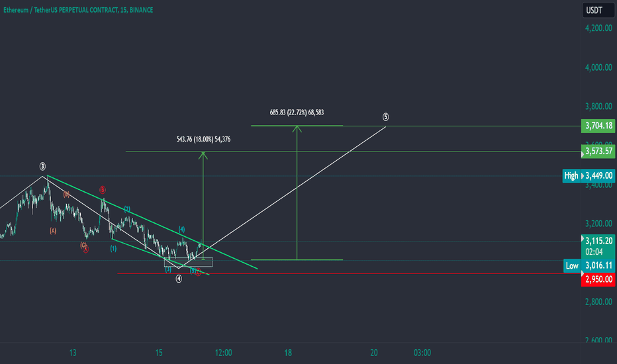The height and width of the screenshot is (364, 617).
Task: Click the 4,000.00 price axis value
Action: click(x=598, y=68)
